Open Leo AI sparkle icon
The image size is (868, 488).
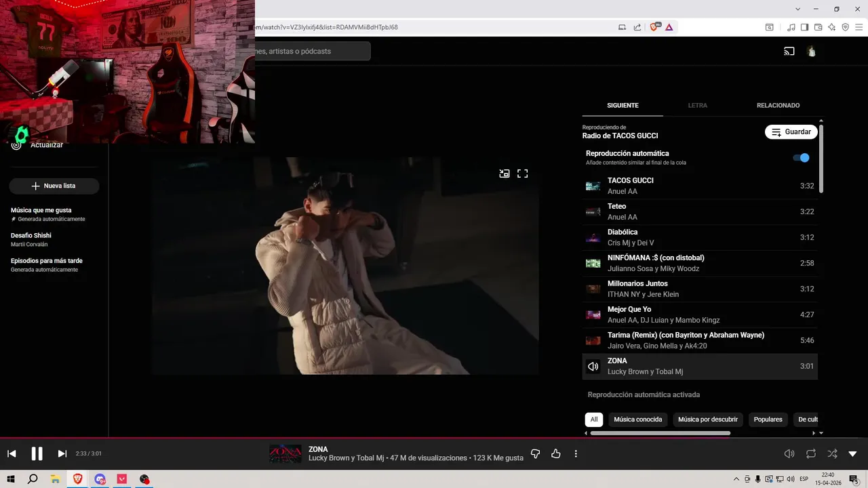point(831,27)
